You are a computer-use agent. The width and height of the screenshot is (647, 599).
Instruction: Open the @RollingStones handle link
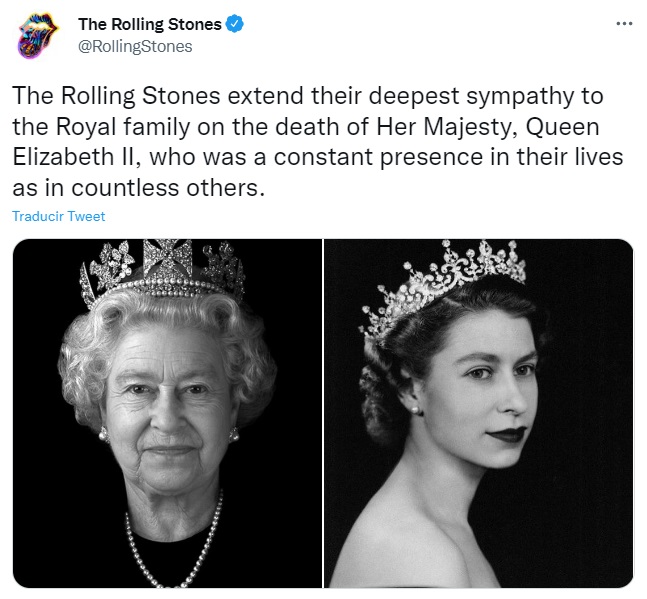tap(135, 46)
